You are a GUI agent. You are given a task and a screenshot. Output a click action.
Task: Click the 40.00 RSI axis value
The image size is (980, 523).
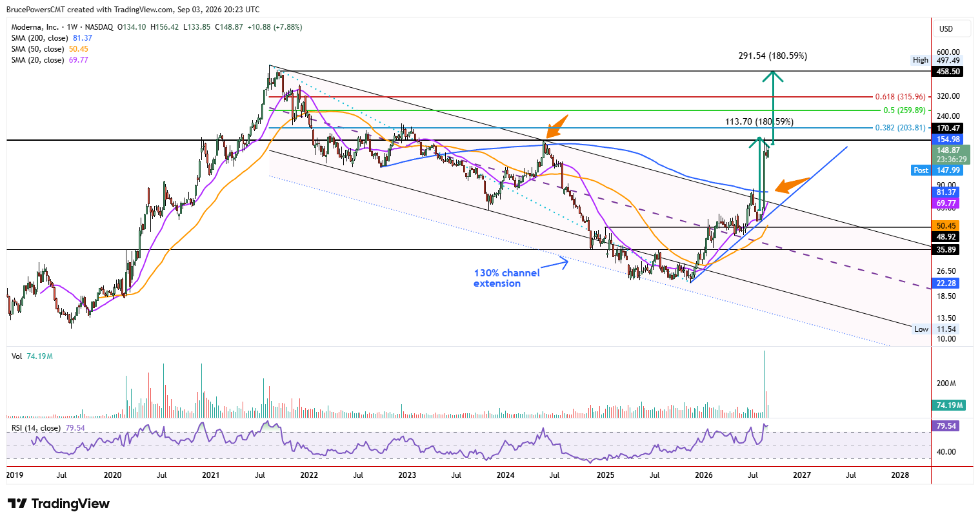coord(946,452)
